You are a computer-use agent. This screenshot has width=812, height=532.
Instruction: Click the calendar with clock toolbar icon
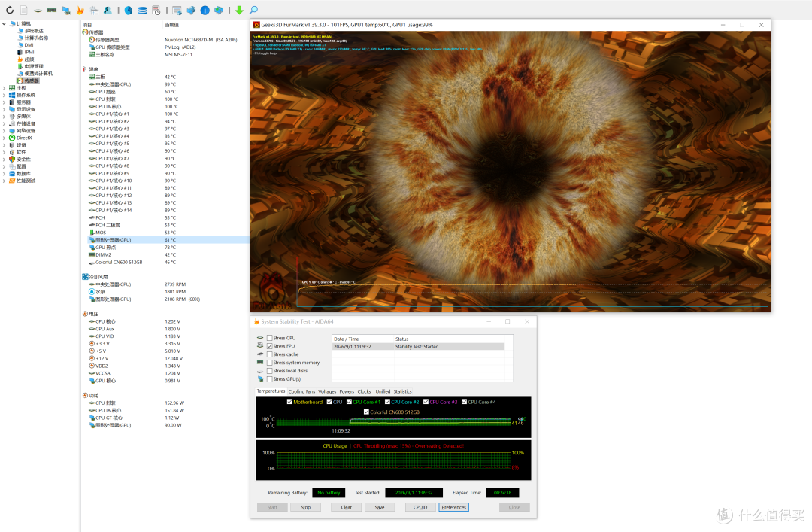pyautogui.click(x=156, y=10)
